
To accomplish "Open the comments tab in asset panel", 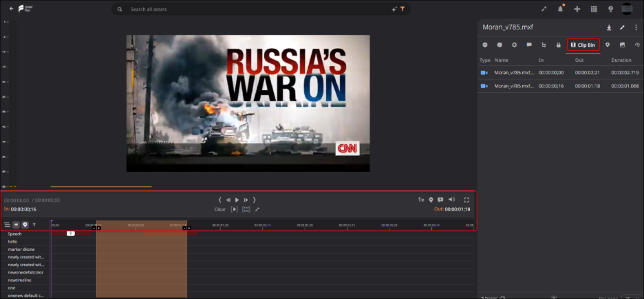I will click(529, 45).
